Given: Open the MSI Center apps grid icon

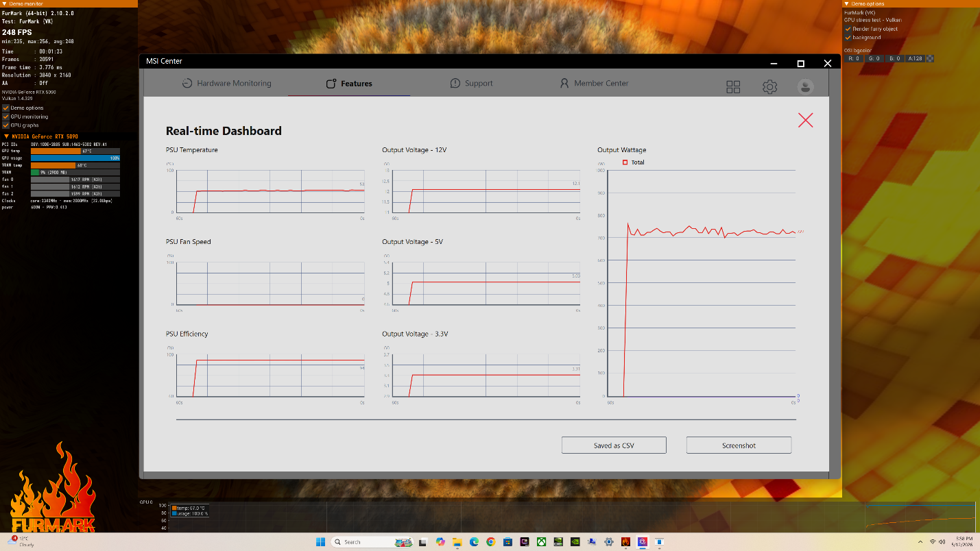Looking at the screenshot, I should click(x=733, y=86).
